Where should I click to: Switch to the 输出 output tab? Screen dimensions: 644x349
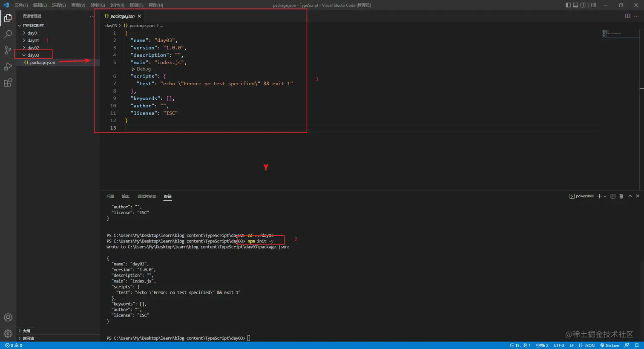click(x=126, y=196)
